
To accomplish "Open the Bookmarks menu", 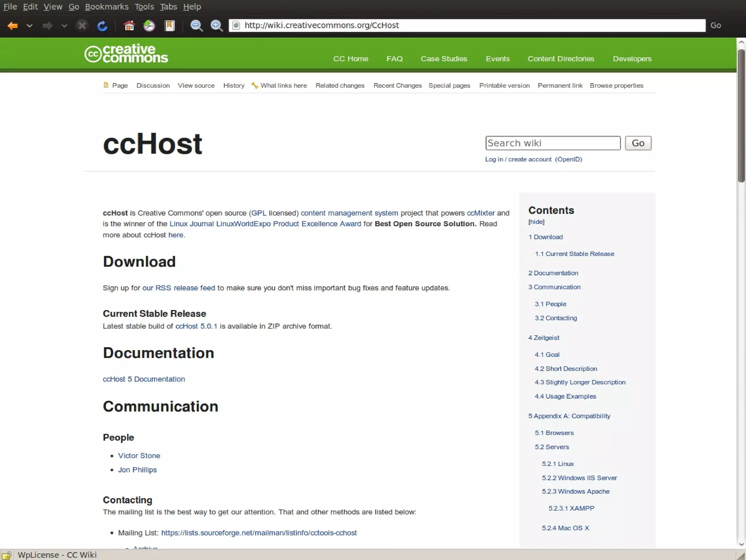I will tap(106, 7).
